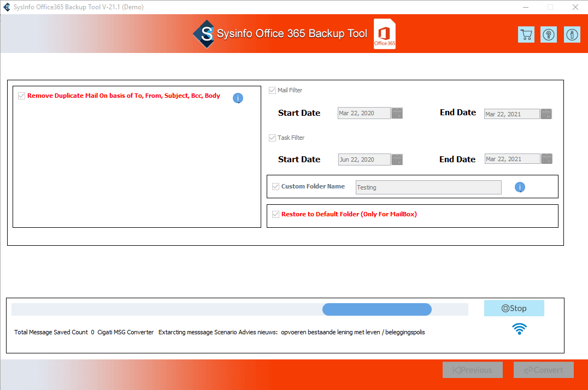Click the app icon in title bar
This screenshot has height=390, width=588.
pyautogui.click(x=7, y=7)
